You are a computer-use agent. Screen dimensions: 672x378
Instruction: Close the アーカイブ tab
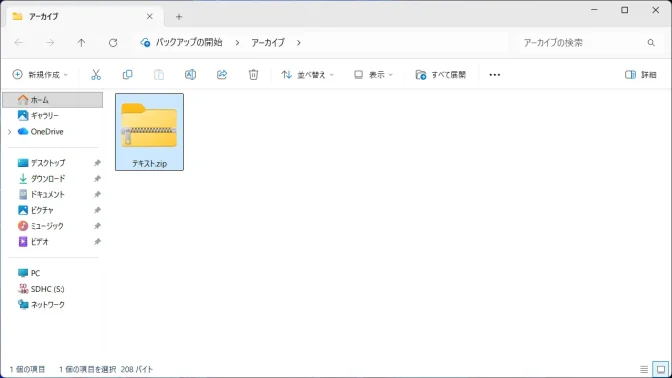[150, 17]
